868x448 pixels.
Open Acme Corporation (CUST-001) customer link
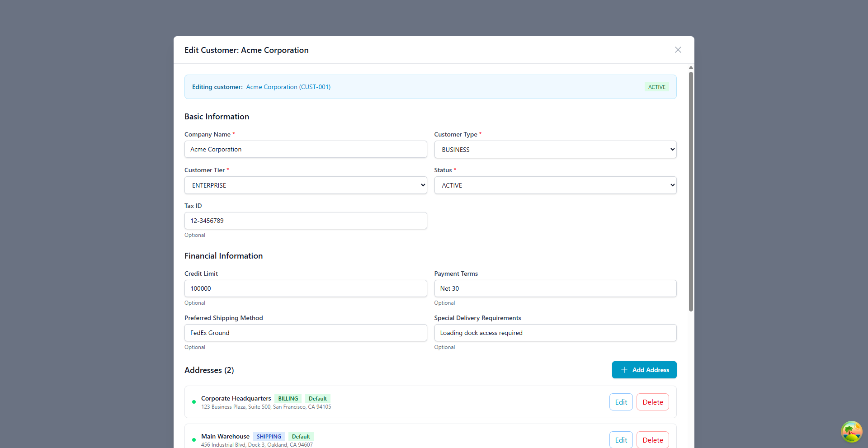288,87
